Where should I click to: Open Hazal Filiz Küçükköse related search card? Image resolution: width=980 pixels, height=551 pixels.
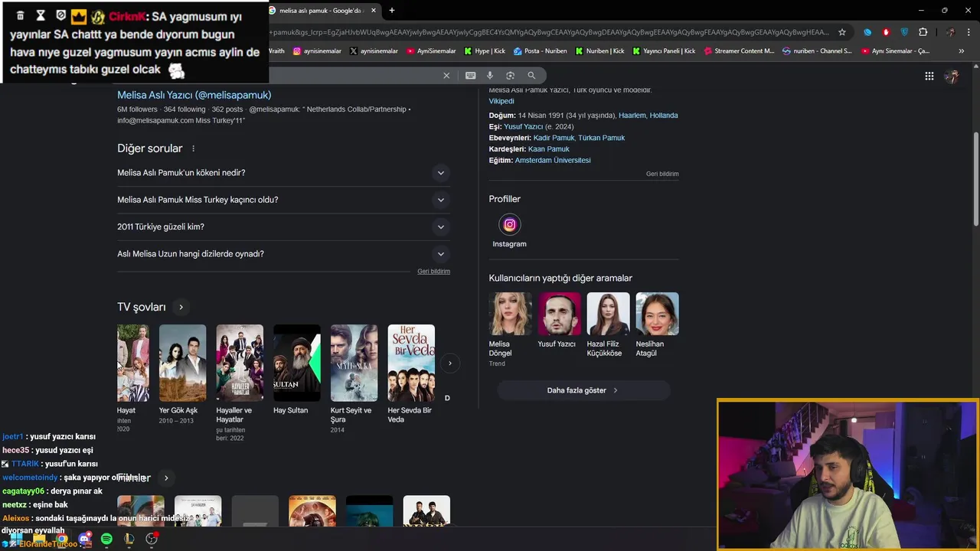click(608, 325)
